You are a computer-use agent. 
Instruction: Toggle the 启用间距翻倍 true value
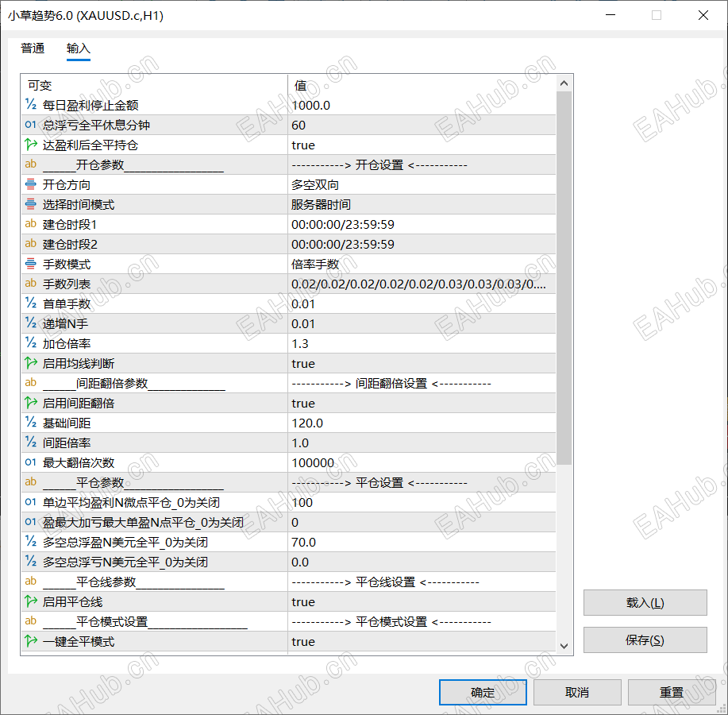422,404
